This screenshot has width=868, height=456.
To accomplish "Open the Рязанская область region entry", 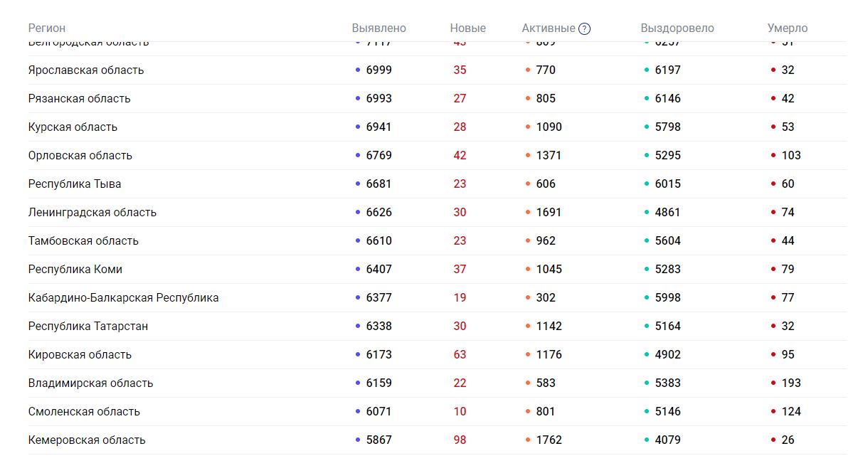I will (80, 99).
